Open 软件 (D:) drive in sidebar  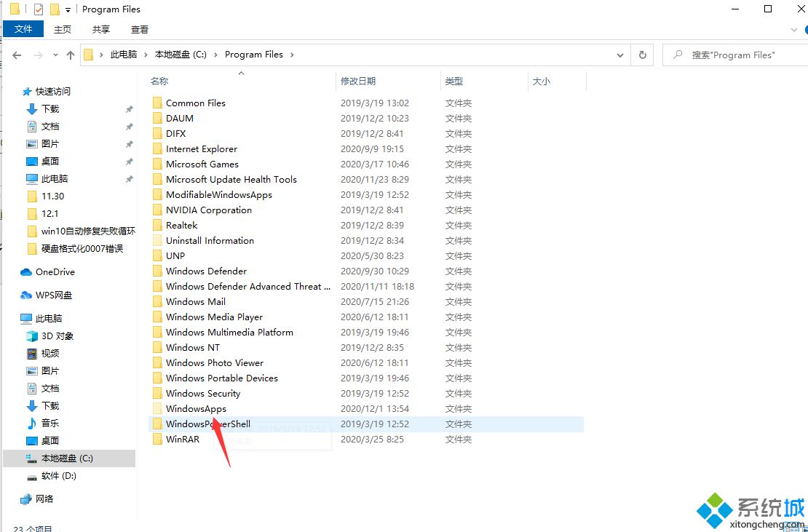[x=58, y=475]
